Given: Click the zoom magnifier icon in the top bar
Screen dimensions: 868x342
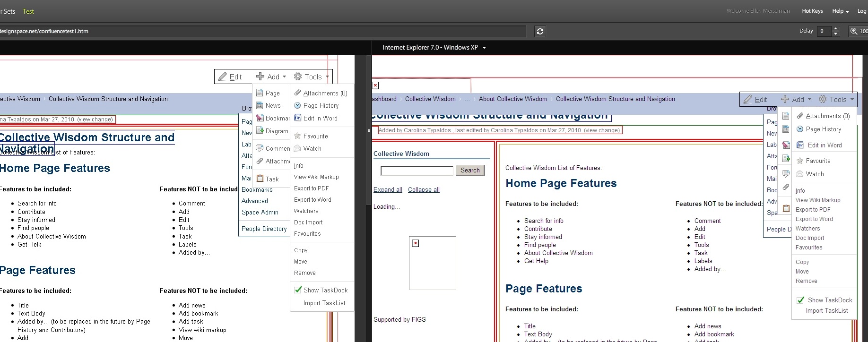Looking at the screenshot, I should (x=853, y=31).
